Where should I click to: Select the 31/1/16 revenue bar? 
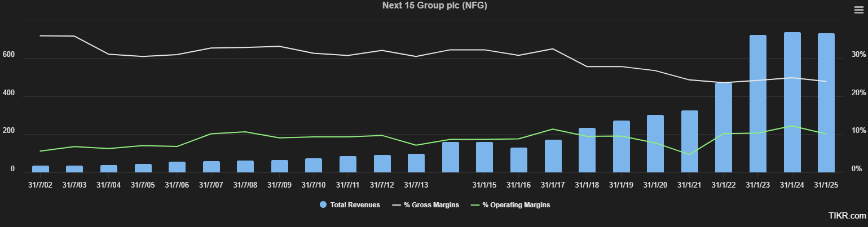click(519, 160)
